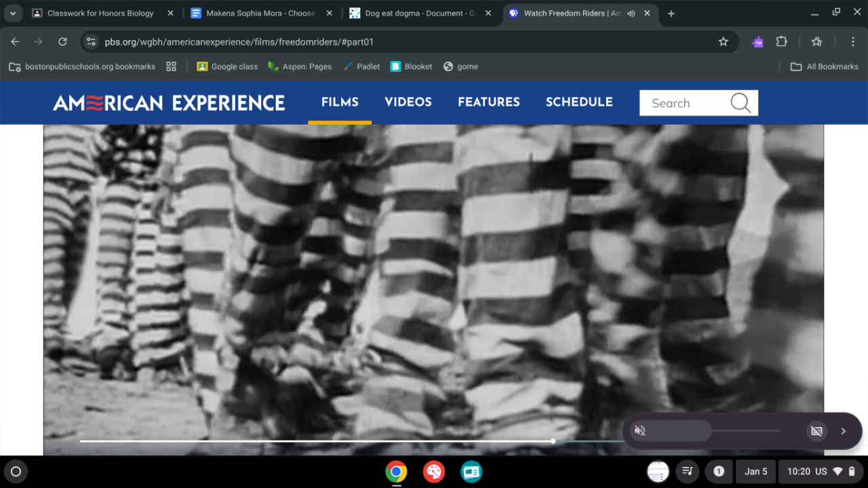The height and width of the screenshot is (488, 868).
Task: Open Google Chrome from the shelf
Action: coord(396,472)
